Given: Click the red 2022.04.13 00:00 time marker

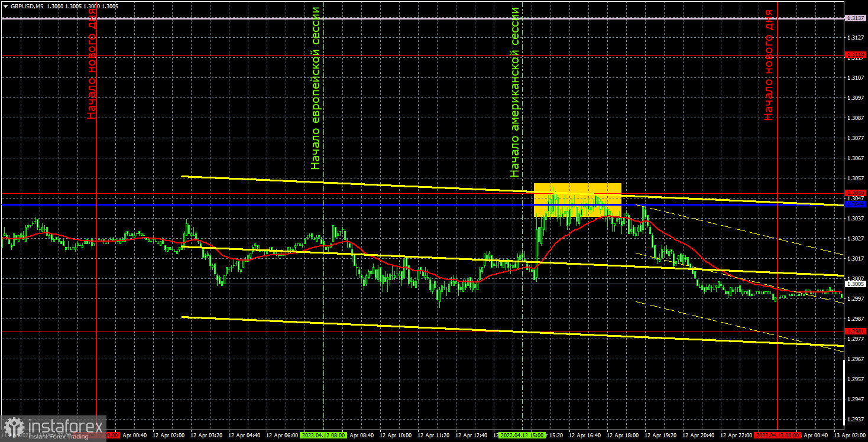Looking at the screenshot, I should tap(778, 435).
